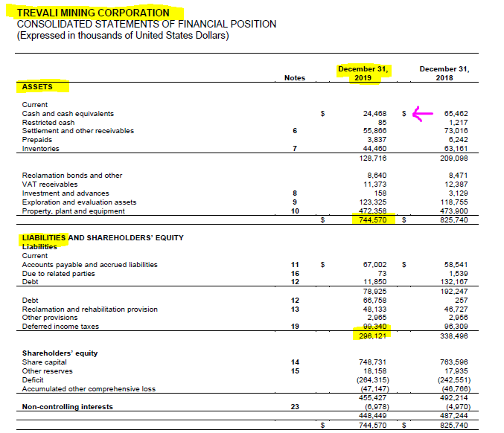
Task: Select the 55,866 receivables value
Action: point(374,131)
